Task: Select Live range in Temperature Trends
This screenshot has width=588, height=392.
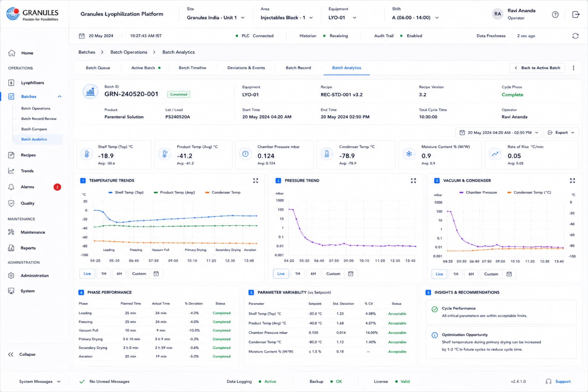Action: click(x=87, y=274)
